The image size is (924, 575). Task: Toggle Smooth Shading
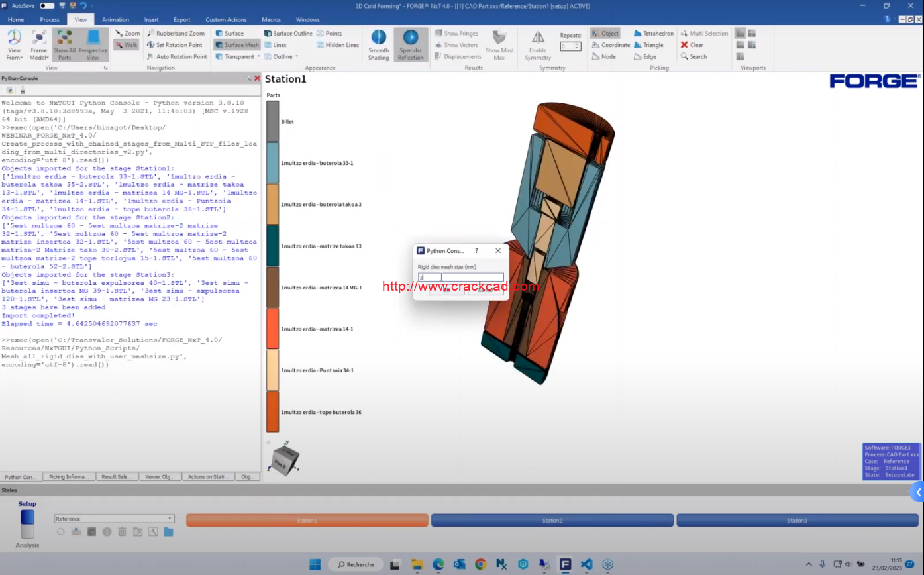pos(379,45)
